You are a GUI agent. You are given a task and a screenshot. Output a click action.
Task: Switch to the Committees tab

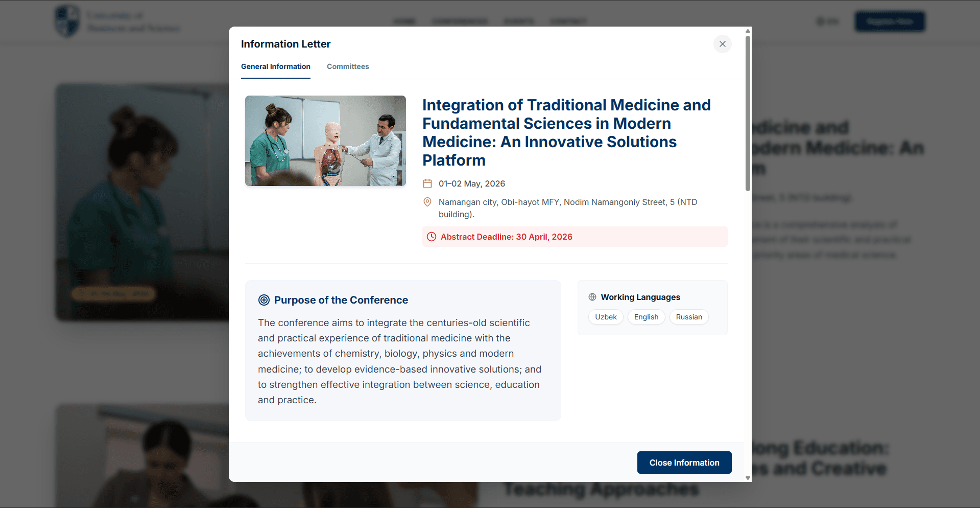point(348,66)
